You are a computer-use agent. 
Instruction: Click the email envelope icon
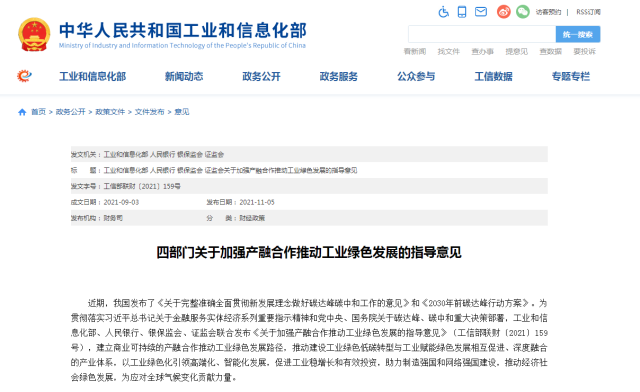click(481, 12)
